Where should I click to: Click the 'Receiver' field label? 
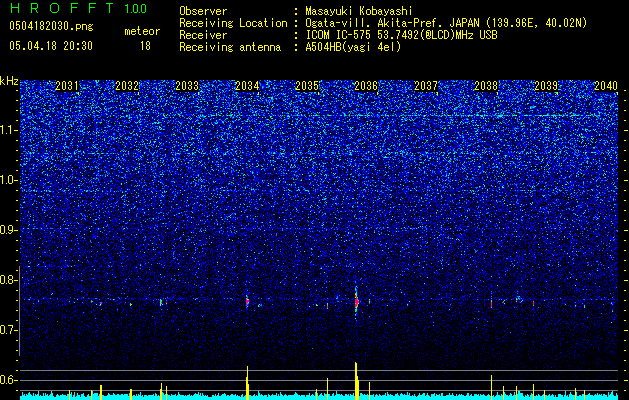point(203,35)
